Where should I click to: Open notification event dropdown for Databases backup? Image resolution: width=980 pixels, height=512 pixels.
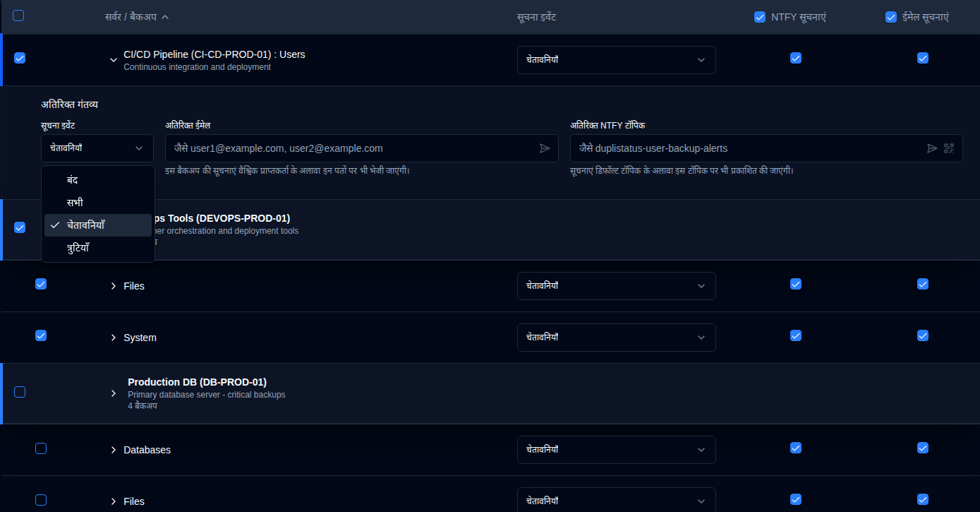617,450
